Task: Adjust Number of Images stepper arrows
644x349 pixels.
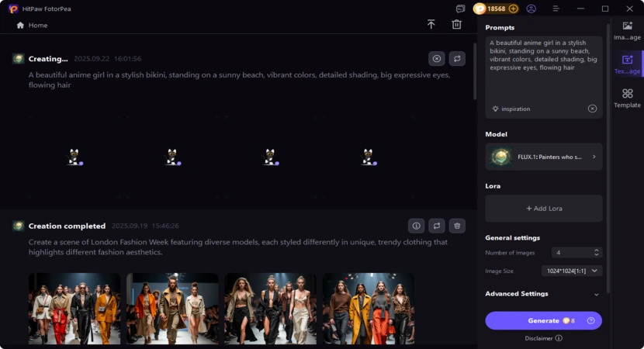Action: click(596, 253)
